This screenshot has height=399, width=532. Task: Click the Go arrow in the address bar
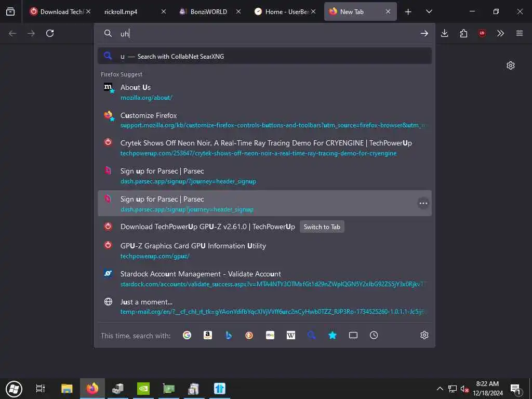pyautogui.click(x=424, y=33)
